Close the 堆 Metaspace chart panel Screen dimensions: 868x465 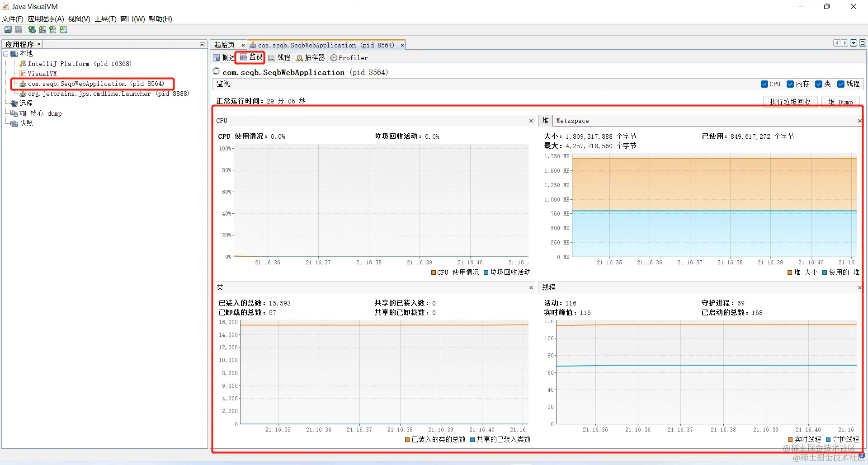859,121
